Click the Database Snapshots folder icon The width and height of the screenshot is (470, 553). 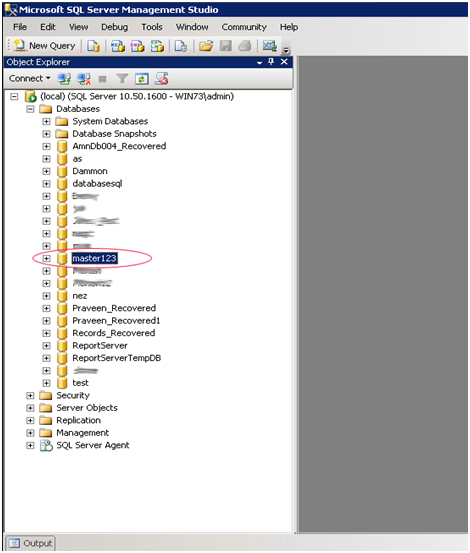62,134
